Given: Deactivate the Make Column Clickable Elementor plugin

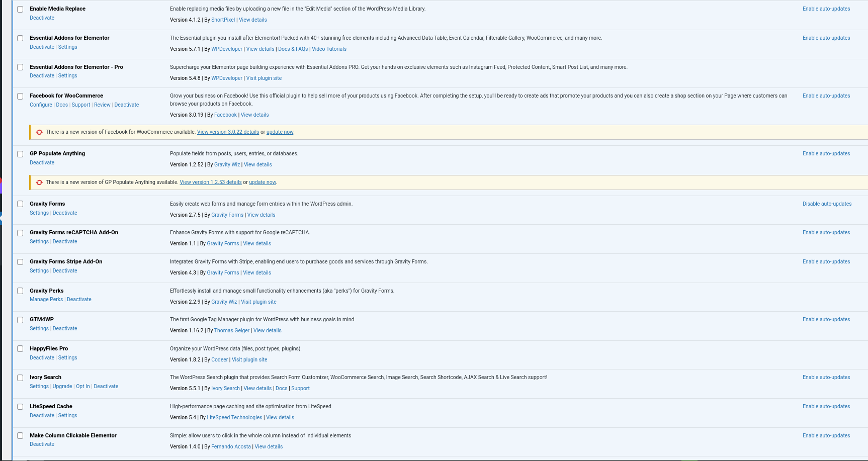Looking at the screenshot, I should pyautogui.click(x=42, y=444).
